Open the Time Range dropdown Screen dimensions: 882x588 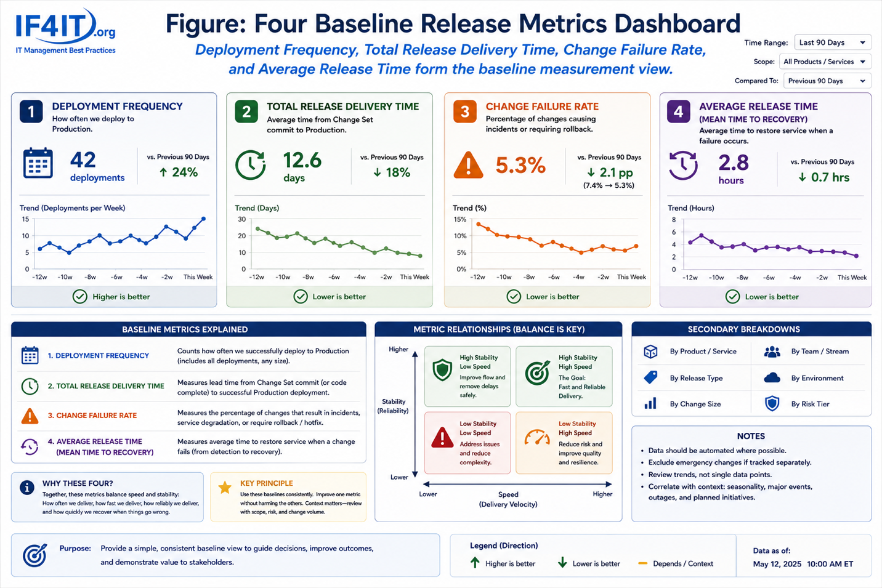click(x=833, y=42)
